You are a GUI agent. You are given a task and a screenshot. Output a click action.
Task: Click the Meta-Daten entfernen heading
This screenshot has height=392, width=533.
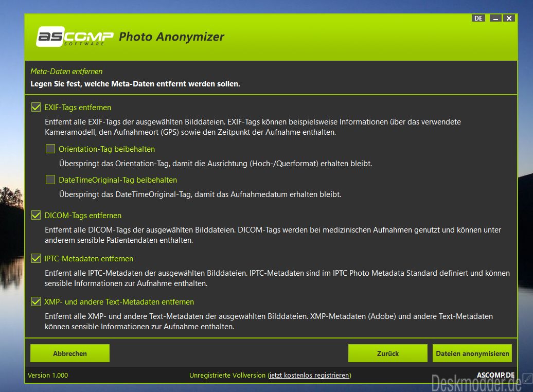click(66, 72)
